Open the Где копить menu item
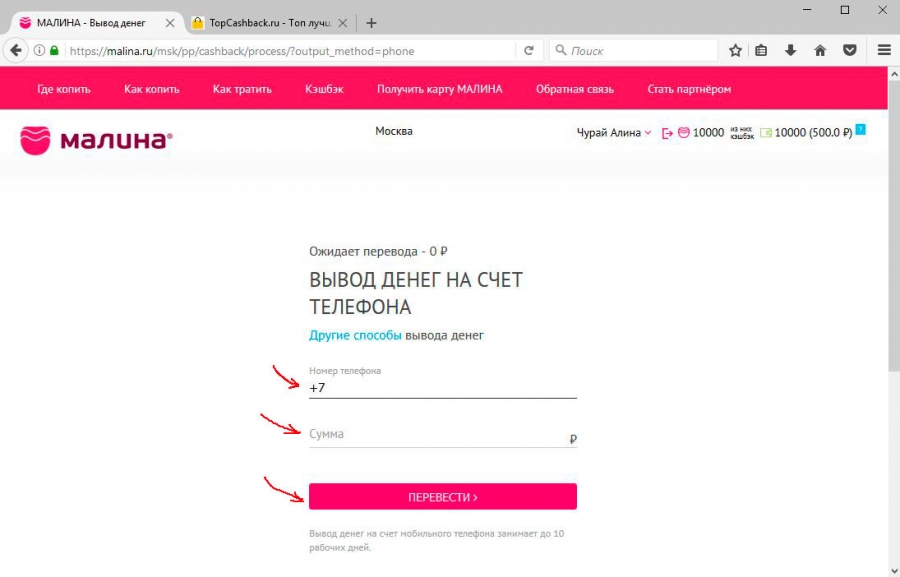Viewport: 900px width, 577px height. 64,89
